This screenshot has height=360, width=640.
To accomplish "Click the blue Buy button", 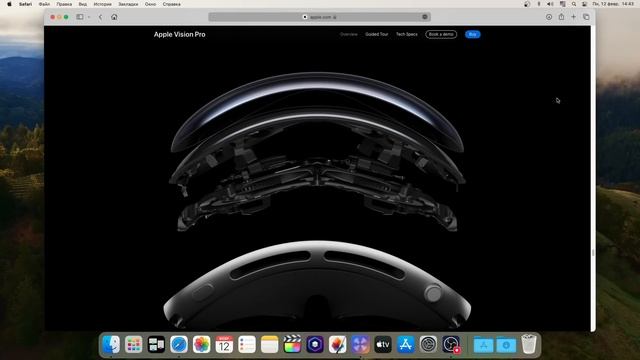I will [473, 34].
